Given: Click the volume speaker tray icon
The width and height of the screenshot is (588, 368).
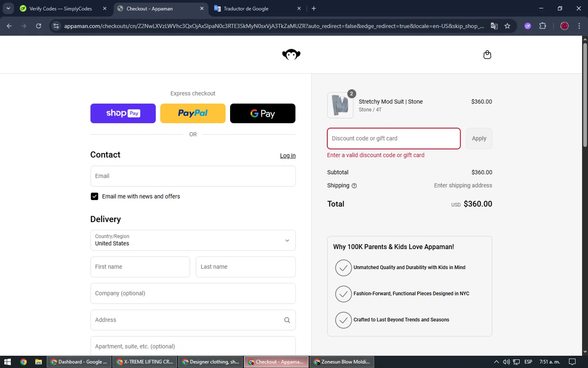Looking at the screenshot, I should [x=506, y=362].
